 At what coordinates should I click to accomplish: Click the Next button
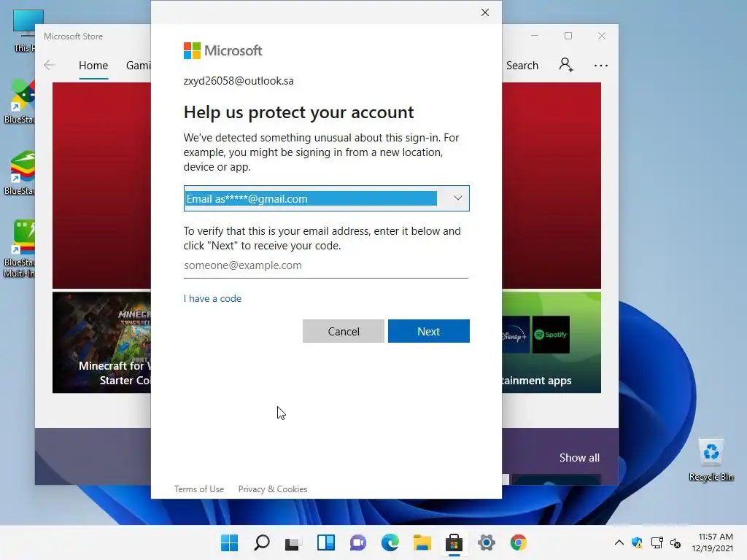click(x=429, y=331)
